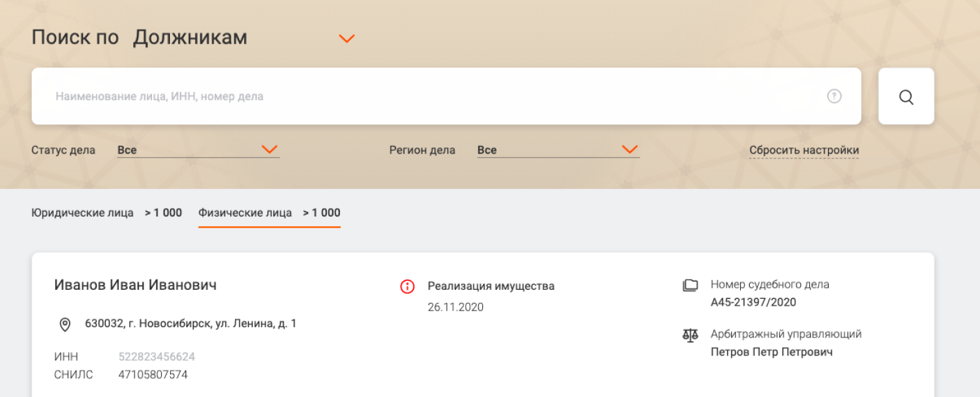The image size is (980, 397).
Task: Click ИНН value 522823456624
Action: coord(157,357)
